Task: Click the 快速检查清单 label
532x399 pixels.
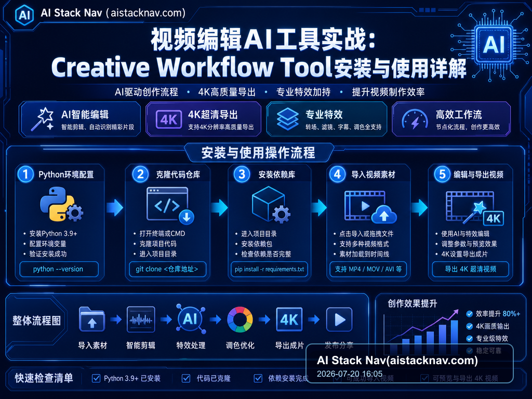Action: pos(44,378)
